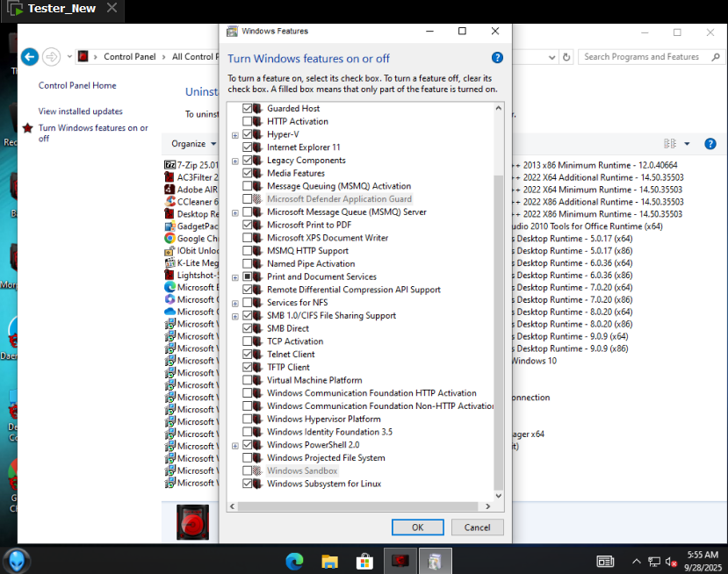Click the Forward arrow in Control Panel
The width and height of the screenshot is (728, 574).
click(51, 57)
